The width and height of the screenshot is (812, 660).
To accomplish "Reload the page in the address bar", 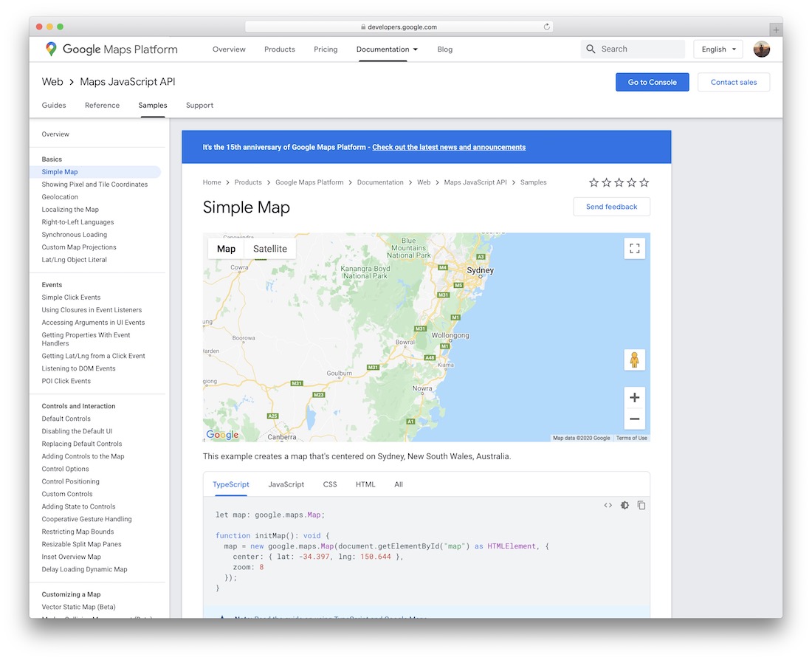I will pos(547,27).
